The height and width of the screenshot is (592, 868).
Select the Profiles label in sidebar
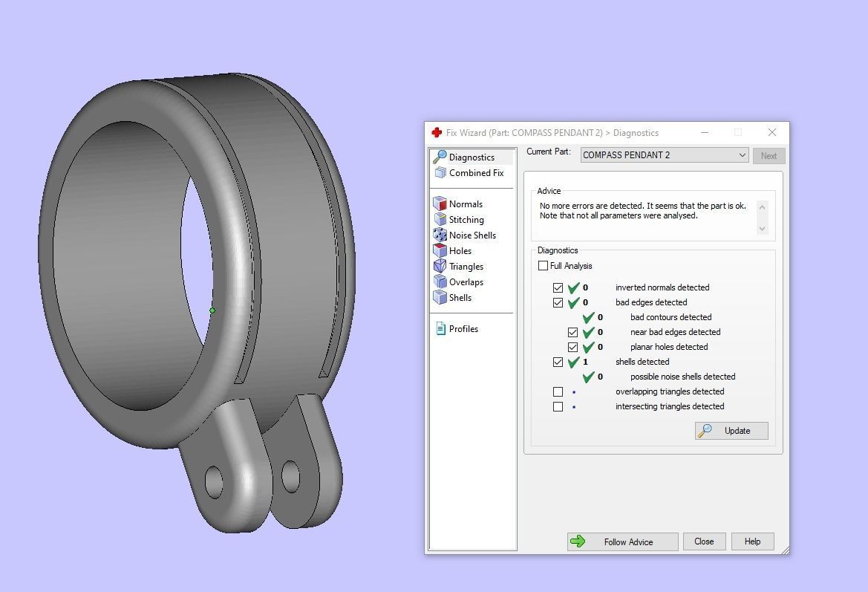[463, 329]
